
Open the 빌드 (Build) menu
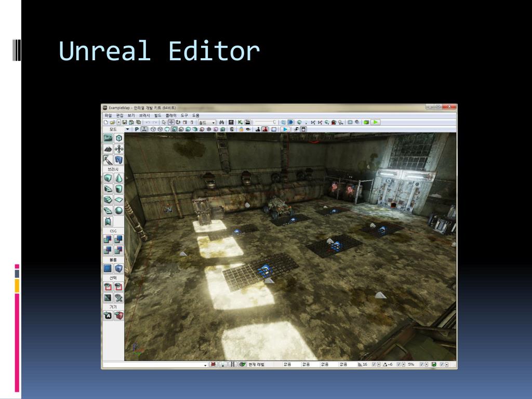pyautogui.click(x=158, y=116)
